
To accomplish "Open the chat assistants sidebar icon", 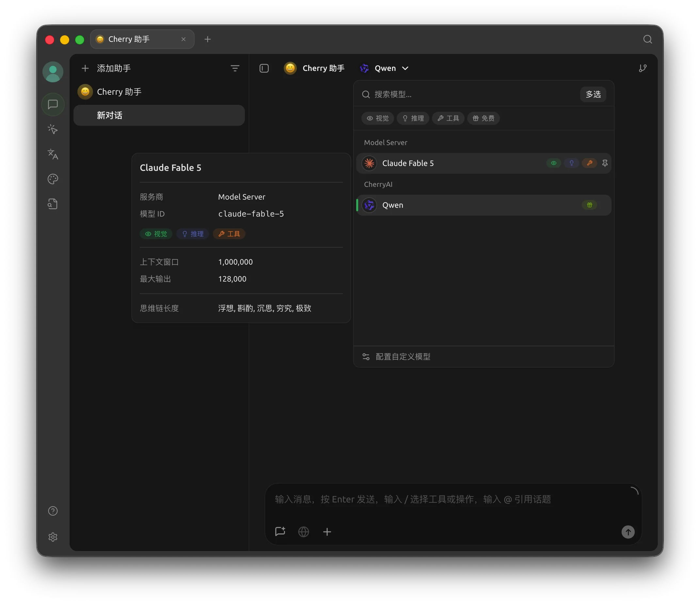I will 53,105.
